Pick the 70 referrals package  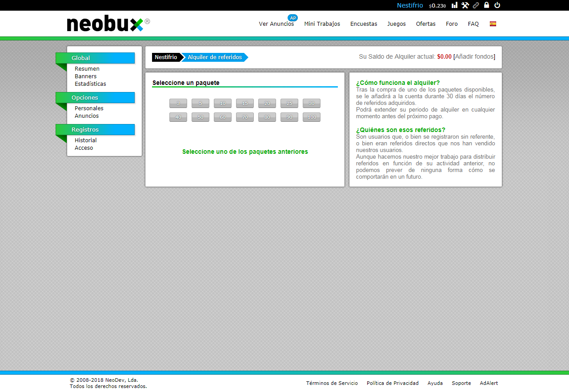click(x=245, y=117)
